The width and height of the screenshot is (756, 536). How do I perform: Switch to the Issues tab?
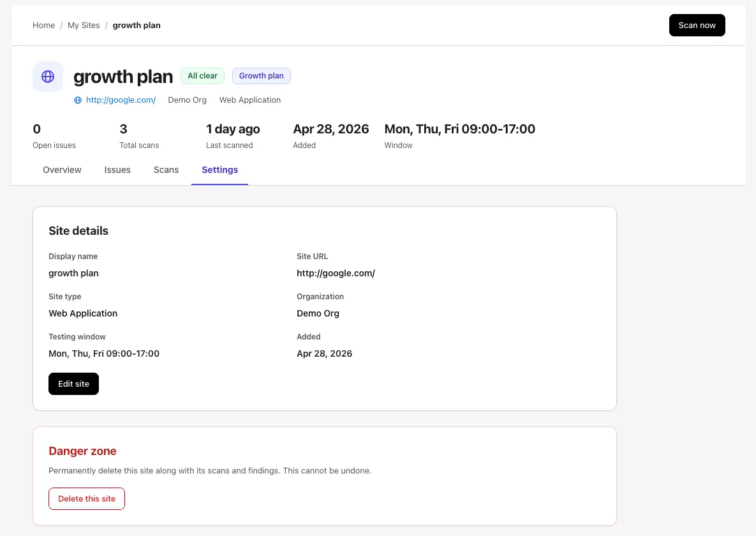117,170
